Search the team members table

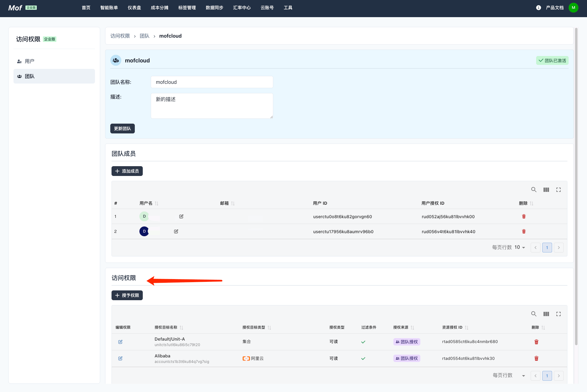[534, 190]
